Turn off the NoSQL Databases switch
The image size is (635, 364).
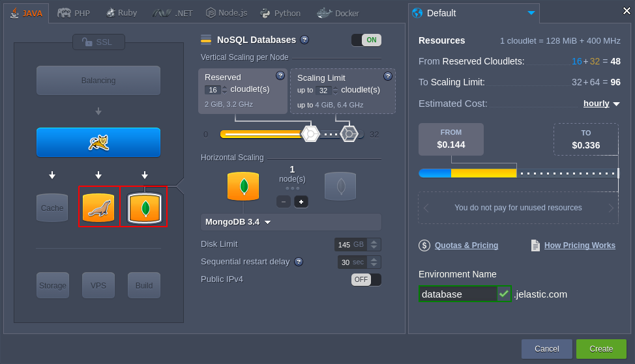coord(366,40)
